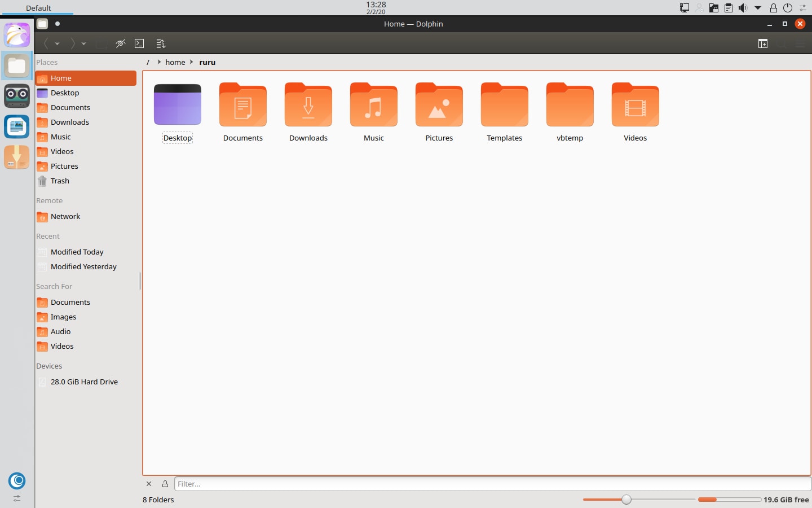Select Home in Places sidebar
The image size is (812, 508).
(x=86, y=78)
